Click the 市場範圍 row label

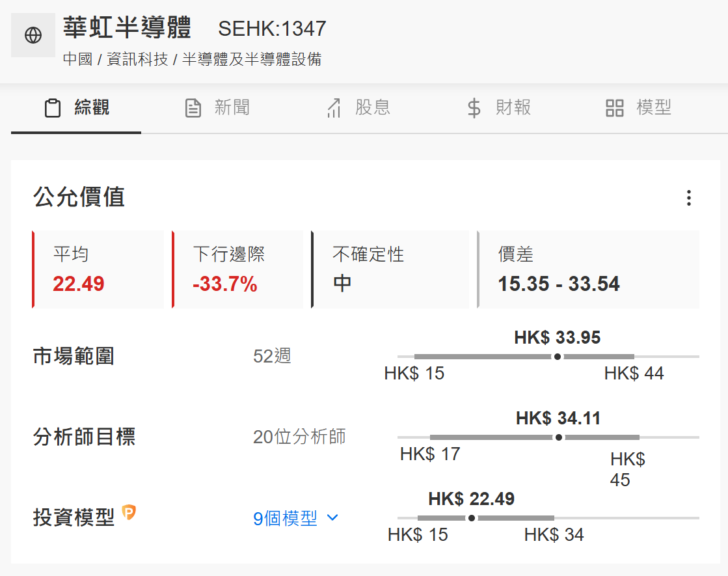click(x=74, y=357)
